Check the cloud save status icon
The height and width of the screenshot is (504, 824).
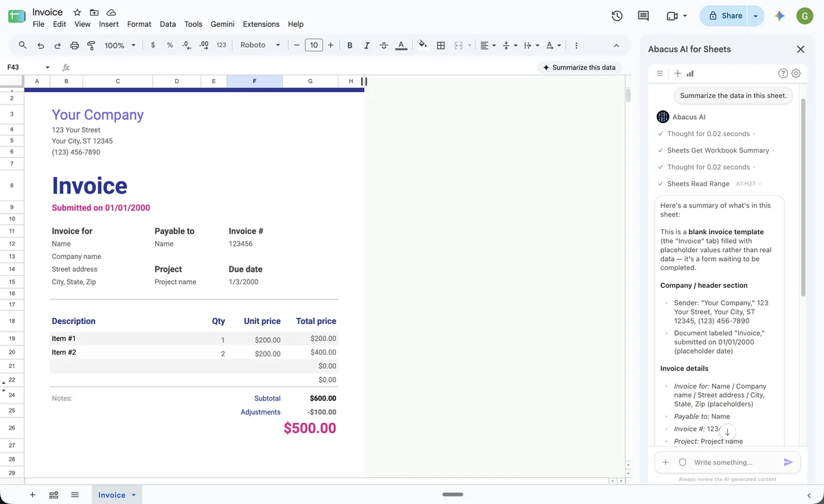coord(111,12)
